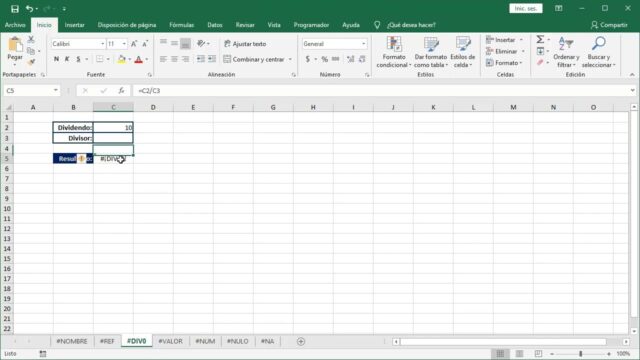Expand the Name Box dropdown arrow
This screenshot has width=640, height=360.
(x=56, y=90)
